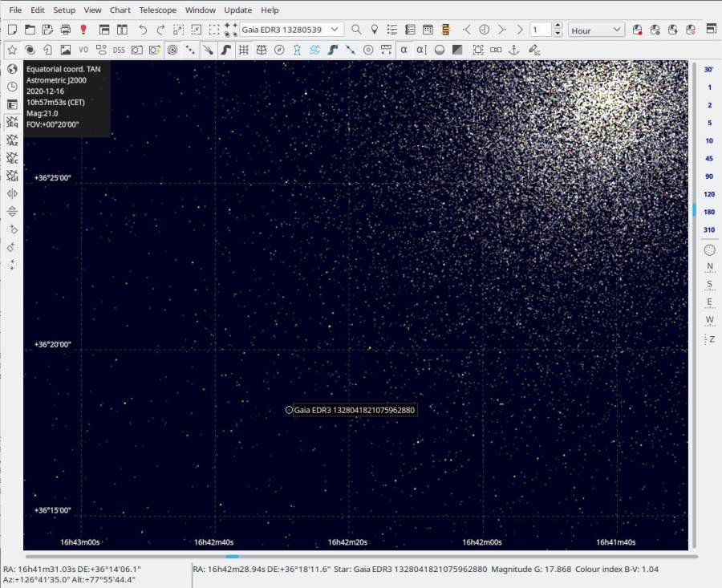Screen dimensions: 722x588
Task: Click the globe icon in the left sidebar
Action: click(12, 69)
